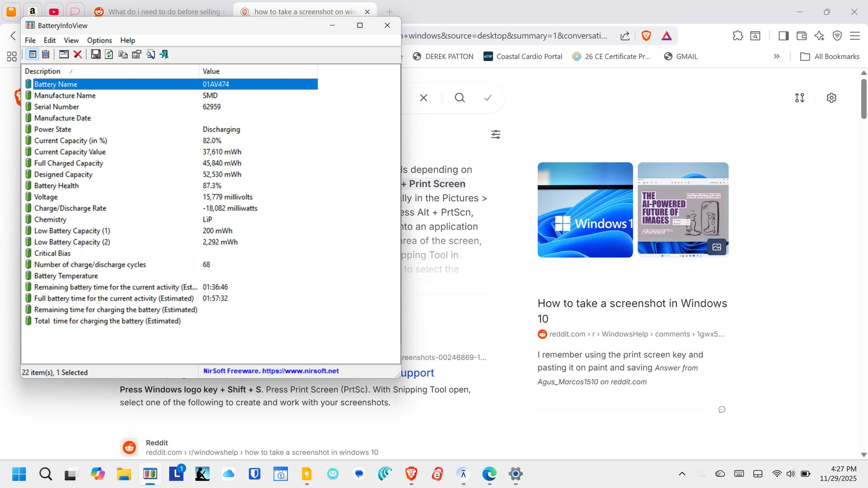
Task: Toggle the browser sidebar panel icon
Action: [x=783, y=36]
